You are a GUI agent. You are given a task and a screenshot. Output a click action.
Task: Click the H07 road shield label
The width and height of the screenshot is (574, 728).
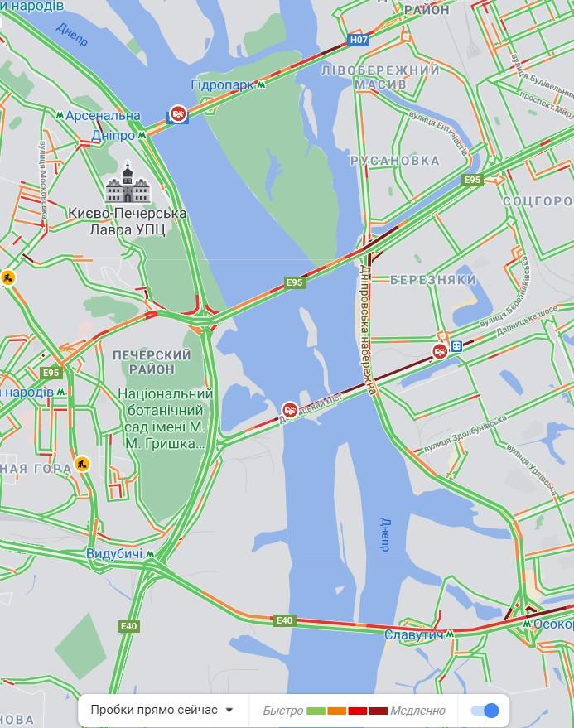pyautogui.click(x=359, y=40)
